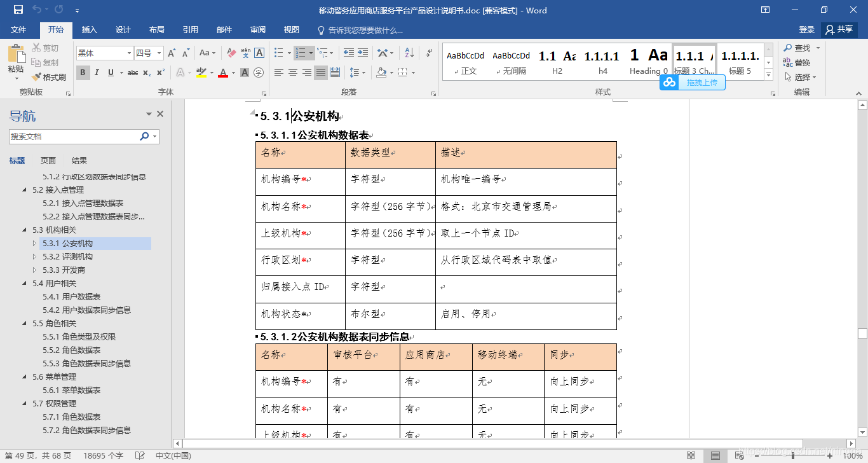Click the Undo arrow icon
868x463 pixels.
(x=37, y=10)
